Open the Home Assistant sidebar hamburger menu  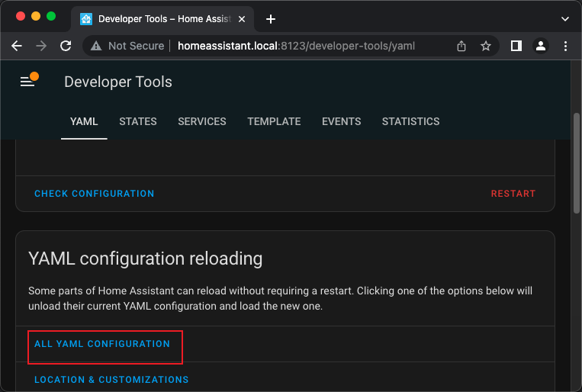pyautogui.click(x=27, y=82)
